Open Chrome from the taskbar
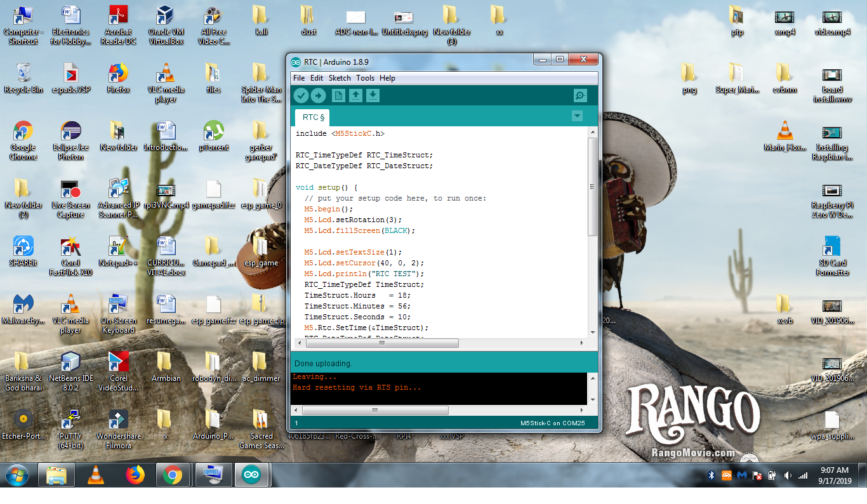This screenshot has width=867, height=504. [173, 475]
